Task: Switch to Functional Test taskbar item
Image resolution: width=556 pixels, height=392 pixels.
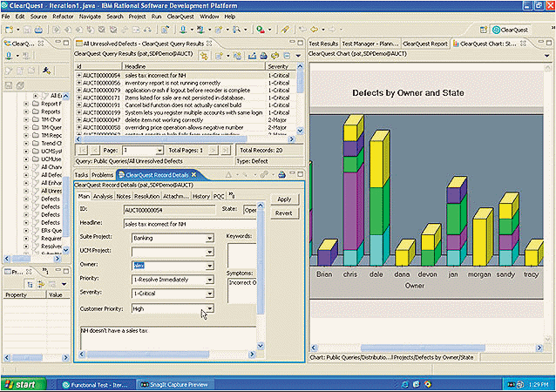Action: click(96, 385)
